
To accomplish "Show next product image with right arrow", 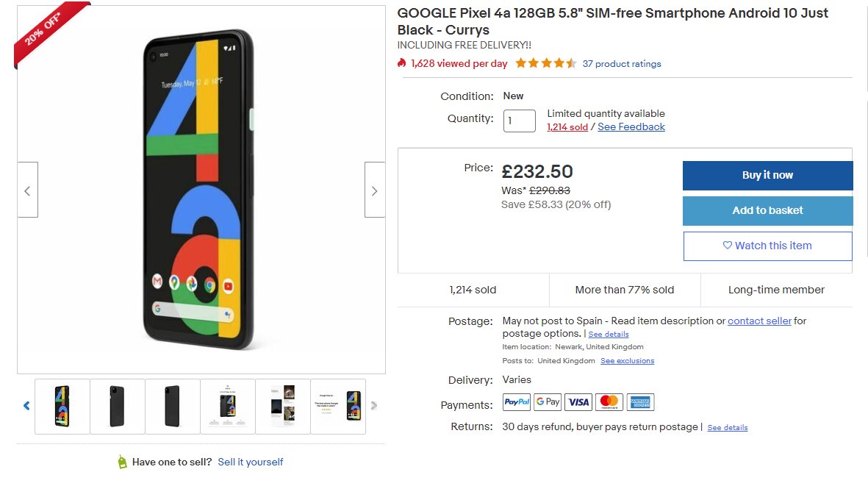I will (374, 190).
